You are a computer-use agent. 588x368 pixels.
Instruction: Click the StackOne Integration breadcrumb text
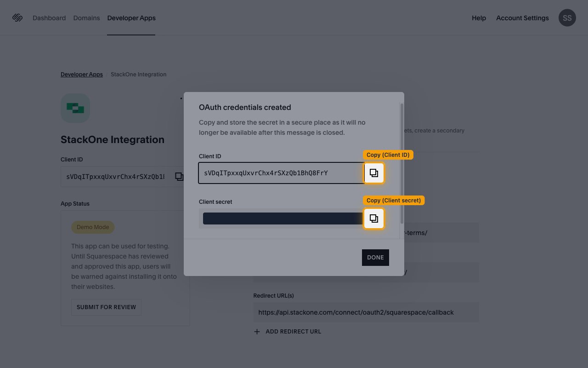(x=138, y=75)
